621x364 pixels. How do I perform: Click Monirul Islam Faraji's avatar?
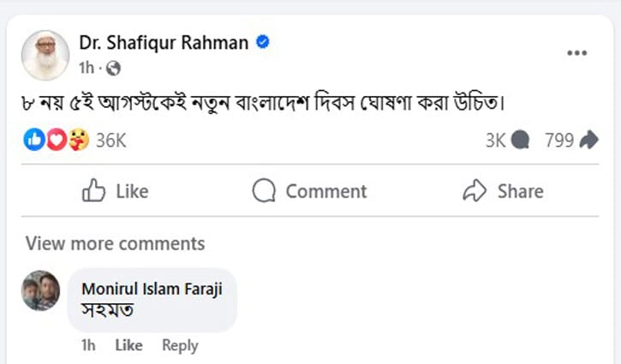coord(40,290)
